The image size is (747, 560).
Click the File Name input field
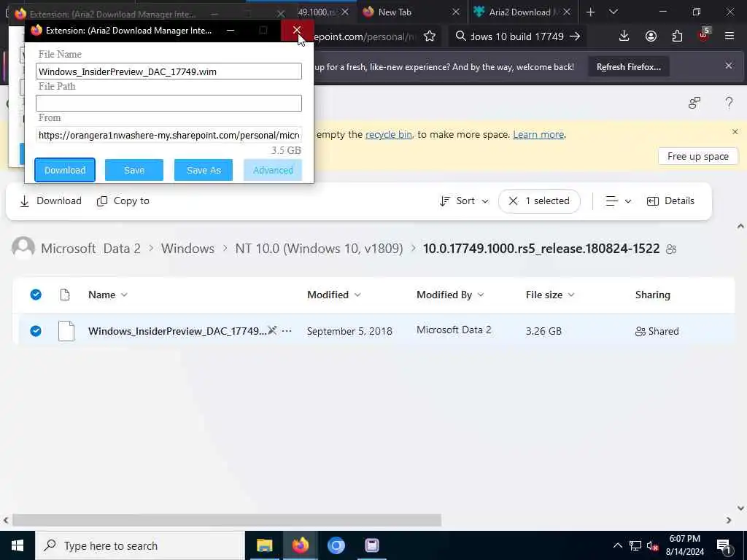169,71
